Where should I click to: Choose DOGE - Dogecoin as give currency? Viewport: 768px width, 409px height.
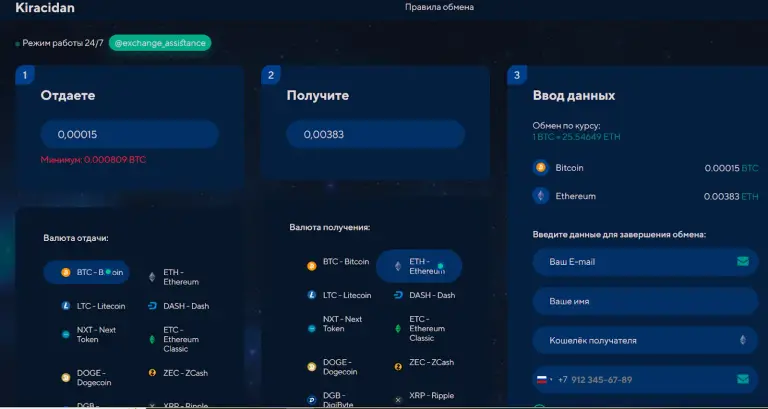pyautogui.click(x=87, y=378)
